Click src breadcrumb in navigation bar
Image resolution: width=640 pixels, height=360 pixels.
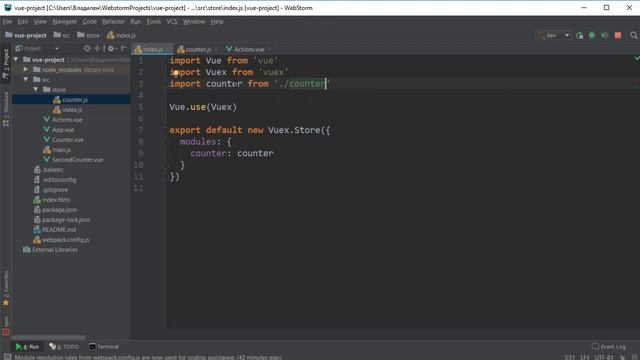62,36
